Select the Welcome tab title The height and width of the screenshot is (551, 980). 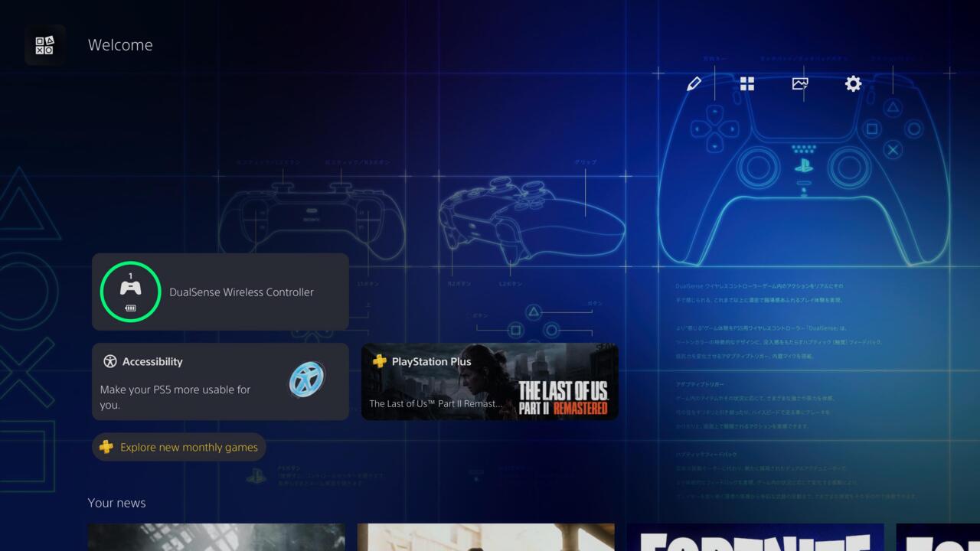(120, 45)
